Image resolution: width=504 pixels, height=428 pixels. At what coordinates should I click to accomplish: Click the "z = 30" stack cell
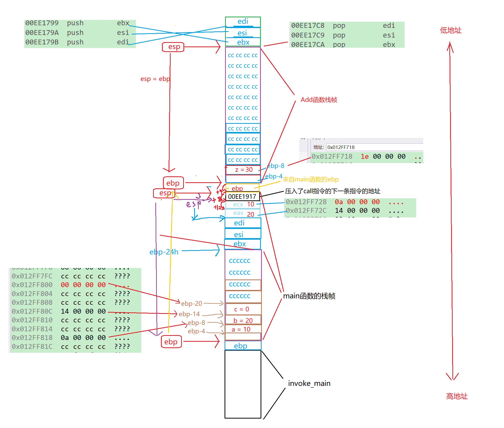(x=243, y=170)
